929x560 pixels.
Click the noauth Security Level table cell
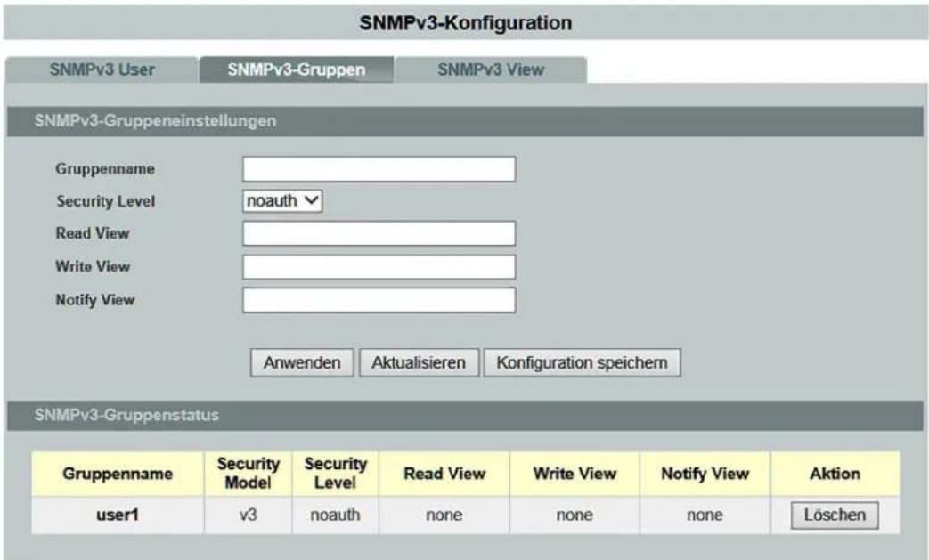[335, 515]
